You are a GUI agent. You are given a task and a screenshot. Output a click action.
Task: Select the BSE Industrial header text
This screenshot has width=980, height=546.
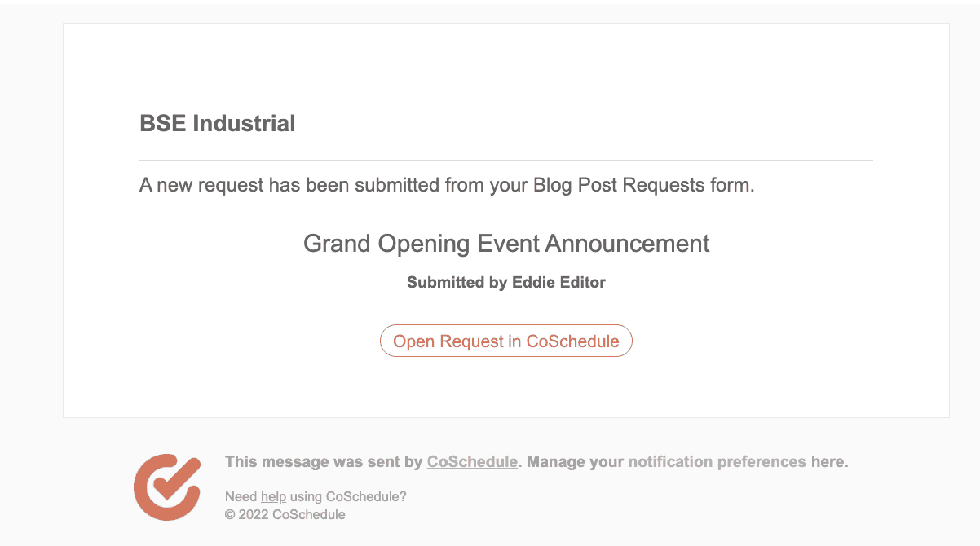(x=217, y=123)
